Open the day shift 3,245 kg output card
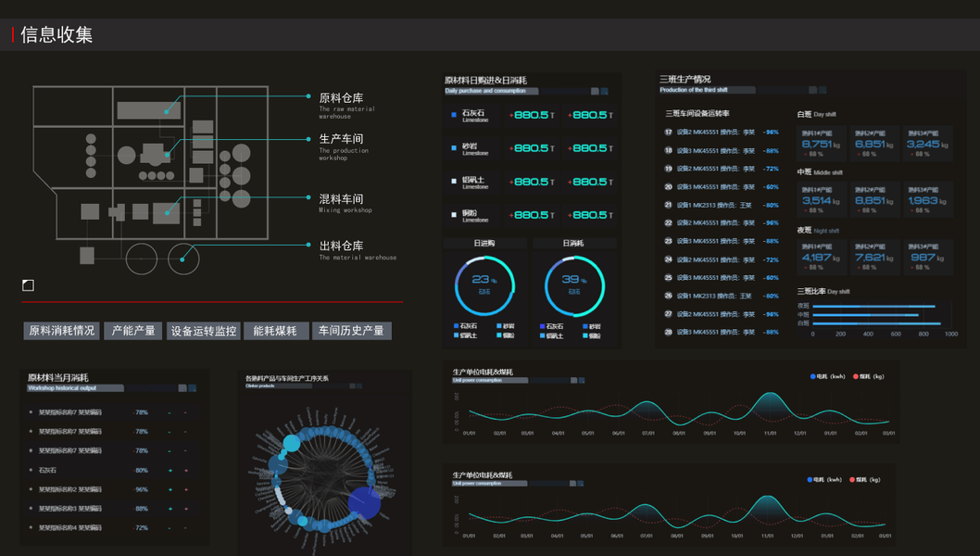 (927, 144)
